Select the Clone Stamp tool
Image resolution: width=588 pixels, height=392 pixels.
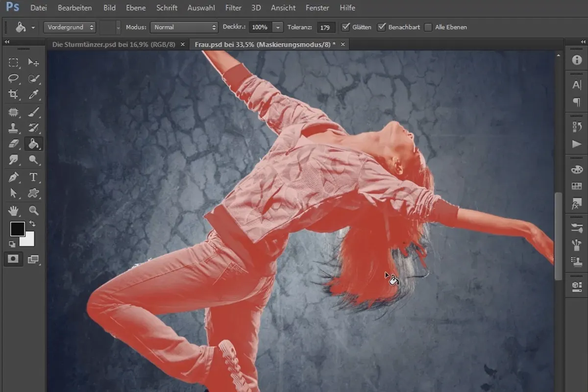[14, 128]
